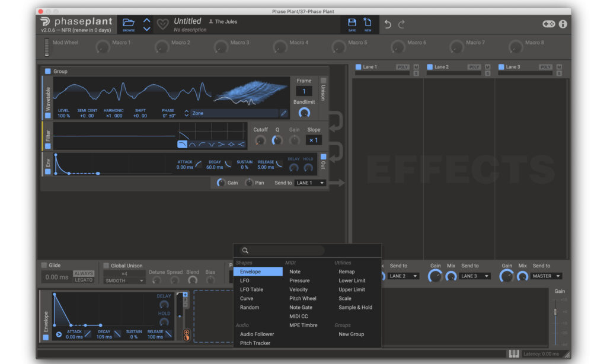
Task: Open the on-screen keyboard icon
Action: pos(514,353)
